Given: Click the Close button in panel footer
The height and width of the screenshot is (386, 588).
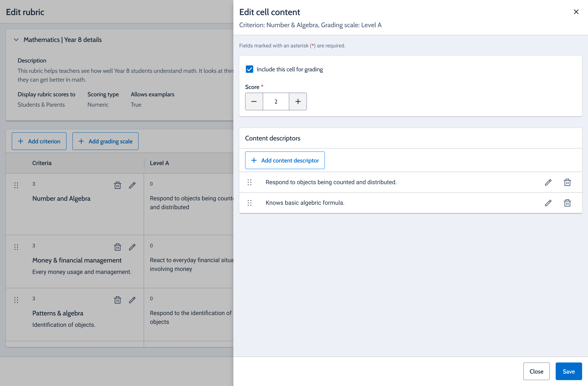Looking at the screenshot, I should 536,371.
